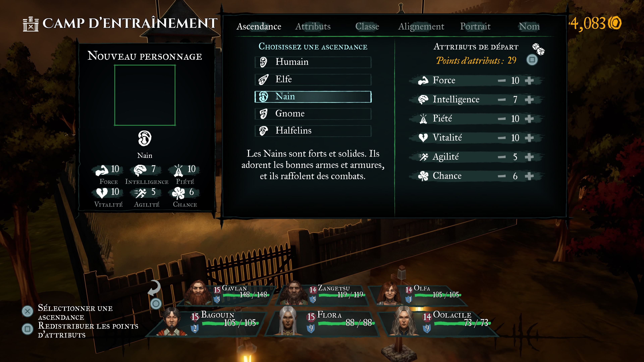Viewport: 644px width, 362px height.
Task: Decrease Intelligence with the minus button
Action: (501, 100)
